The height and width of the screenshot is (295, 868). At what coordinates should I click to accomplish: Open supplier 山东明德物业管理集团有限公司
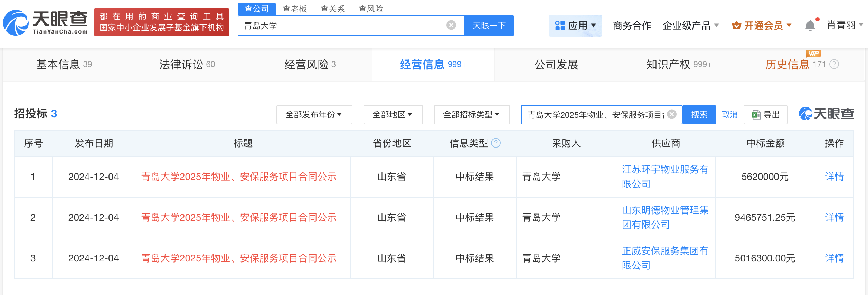coord(665,218)
